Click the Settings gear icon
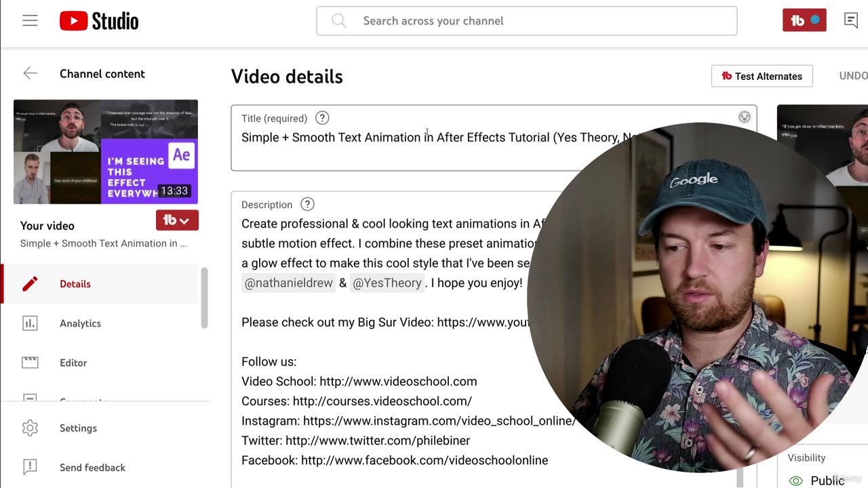The image size is (868, 488). click(x=30, y=428)
